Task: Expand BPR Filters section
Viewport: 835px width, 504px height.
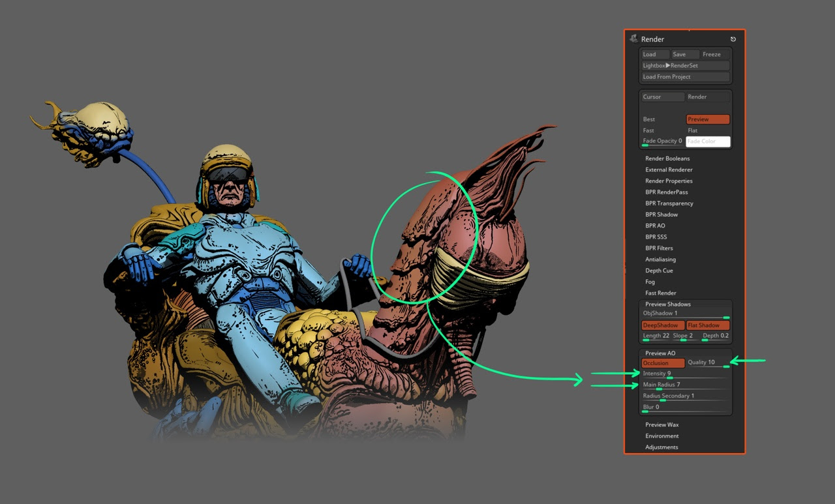Action: (659, 248)
